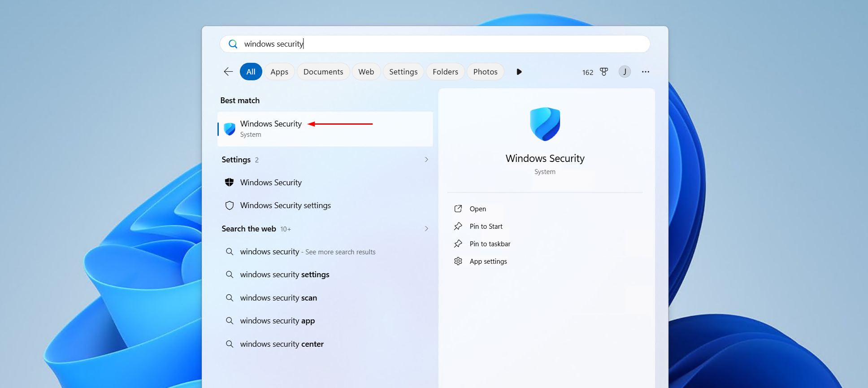Viewport: 868px width, 388px height.
Task: Click the 162 rewards points count
Action: pyautogui.click(x=587, y=72)
